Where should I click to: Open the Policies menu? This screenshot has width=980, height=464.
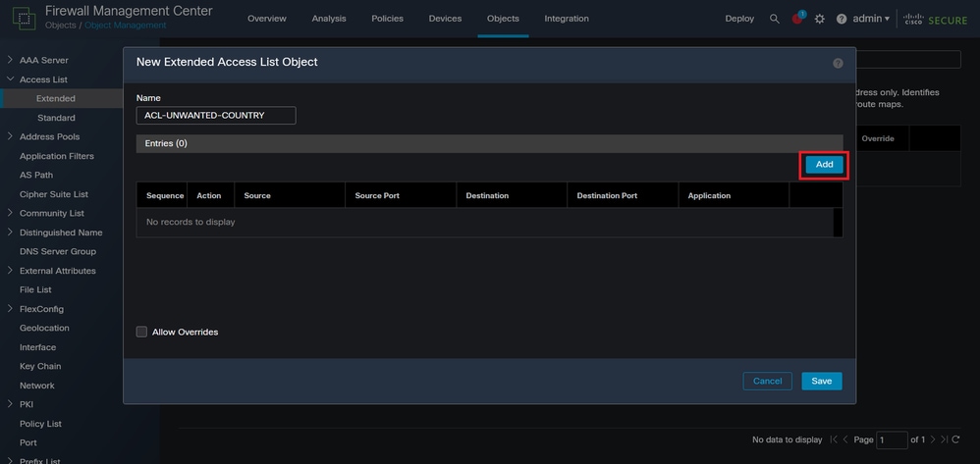coord(387,19)
